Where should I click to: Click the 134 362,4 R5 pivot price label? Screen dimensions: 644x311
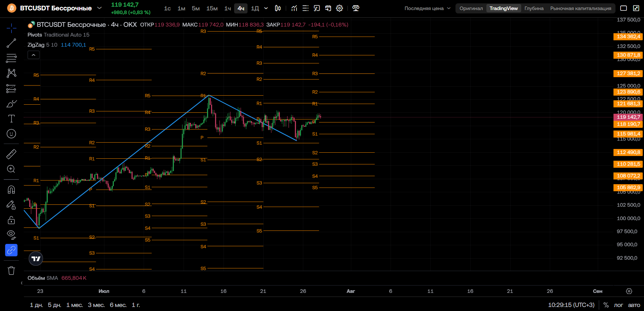click(628, 37)
